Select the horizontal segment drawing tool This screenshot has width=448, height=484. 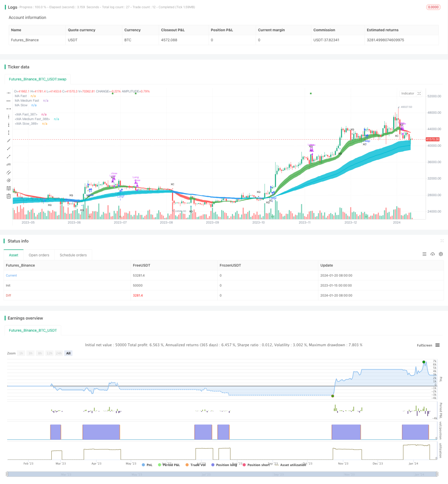9,109
